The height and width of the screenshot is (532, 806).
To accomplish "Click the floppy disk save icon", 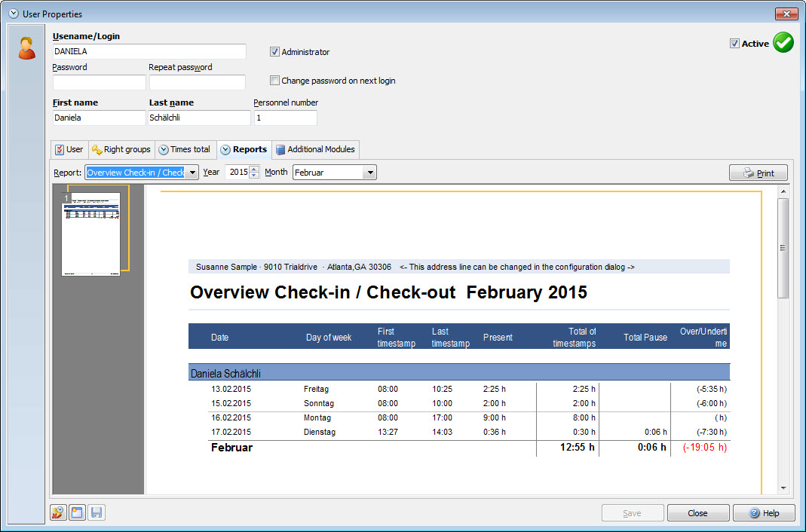I will pos(97,513).
